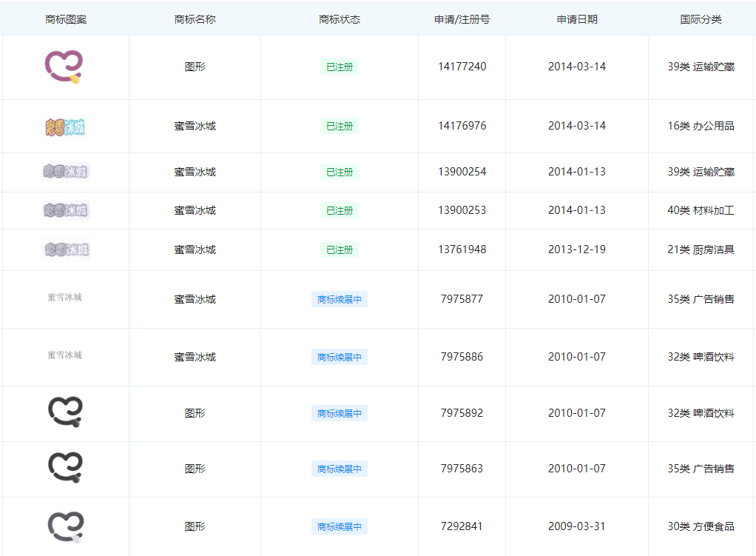The width and height of the screenshot is (756, 556).
Task: View the gray heart logo for trademark 7292841
Action: pos(65,526)
